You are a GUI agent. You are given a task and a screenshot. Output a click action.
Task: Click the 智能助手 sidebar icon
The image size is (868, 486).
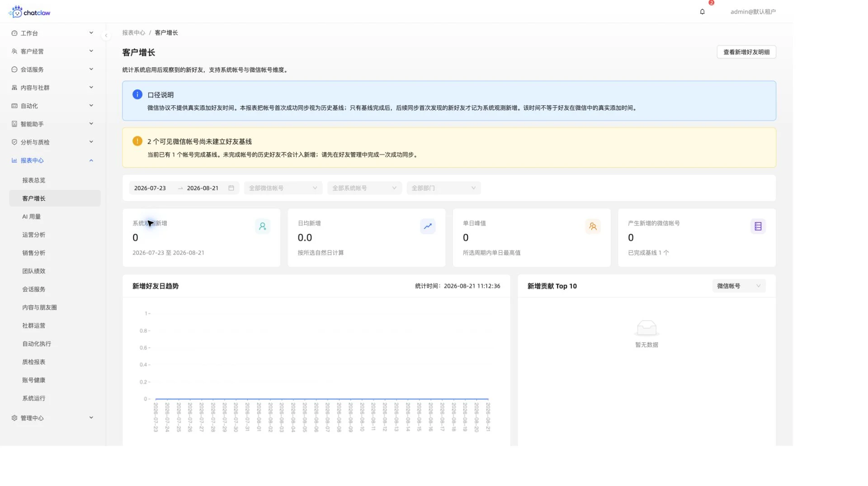[14, 124]
